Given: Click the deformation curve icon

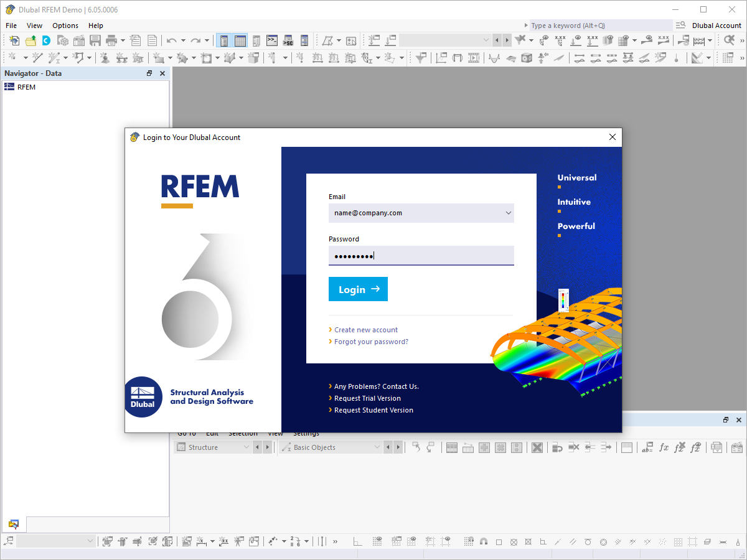Looking at the screenshot, I should 494,58.
